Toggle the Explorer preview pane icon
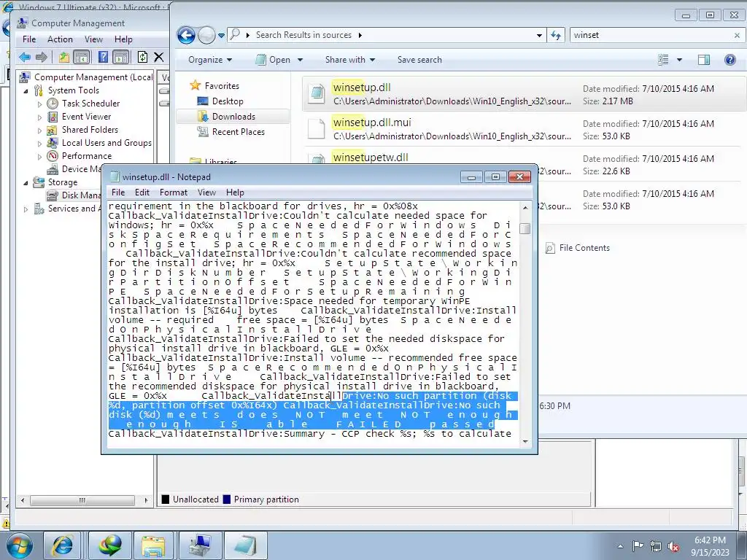The height and width of the screenshot is (560, 747). [704, 60]
